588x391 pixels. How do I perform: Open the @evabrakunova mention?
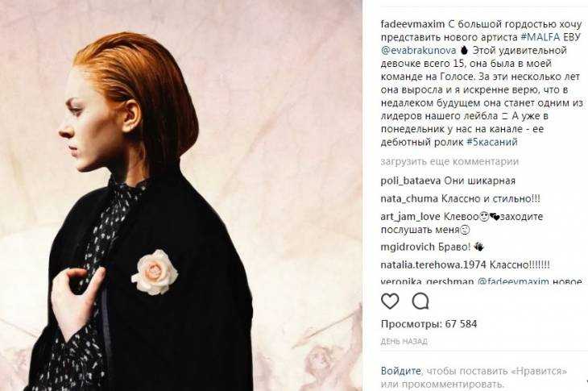(x=419, y=50)
